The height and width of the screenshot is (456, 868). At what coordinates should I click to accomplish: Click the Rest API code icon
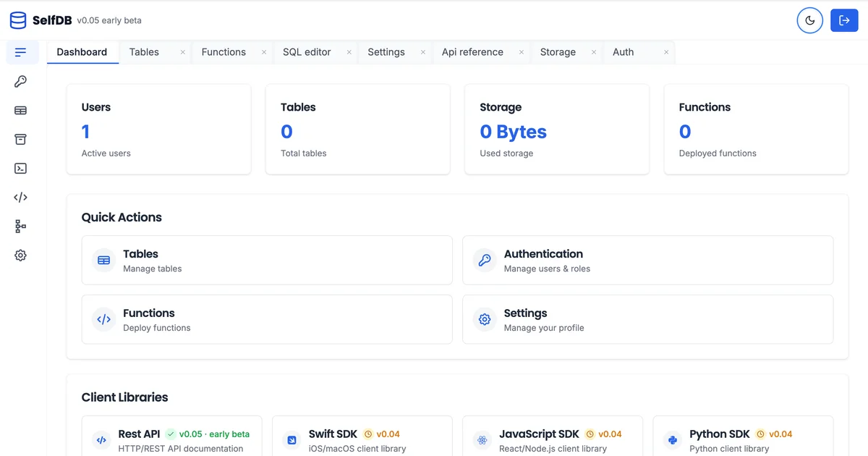tap(101, 440)
